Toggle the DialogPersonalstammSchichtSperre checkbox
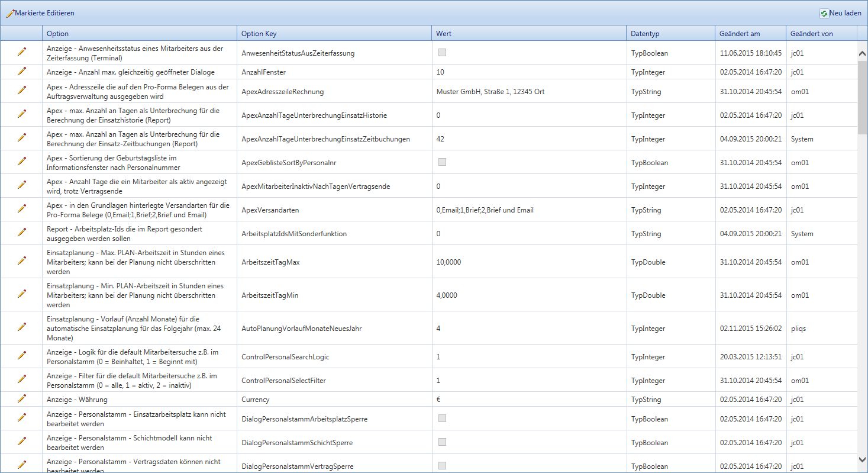The height and width of the screenshot is (473, 868). click(x=442, y=442)
